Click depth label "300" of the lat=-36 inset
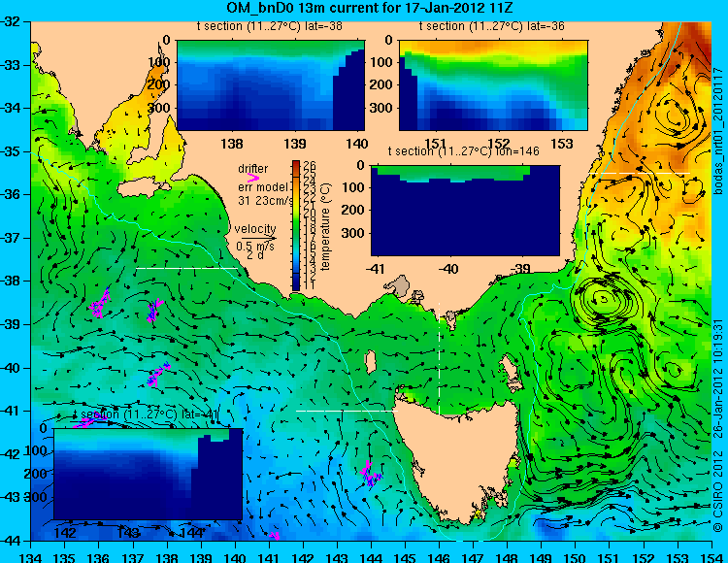This screenshot has height=563, width=728. click(382, 108)
